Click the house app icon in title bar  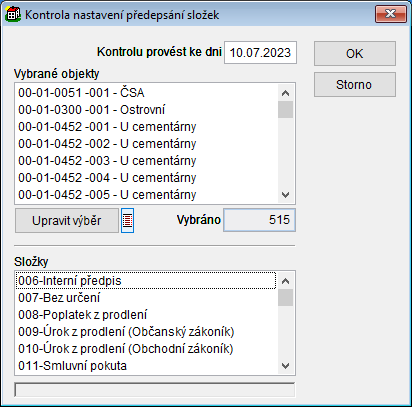(x=13, y=14)
